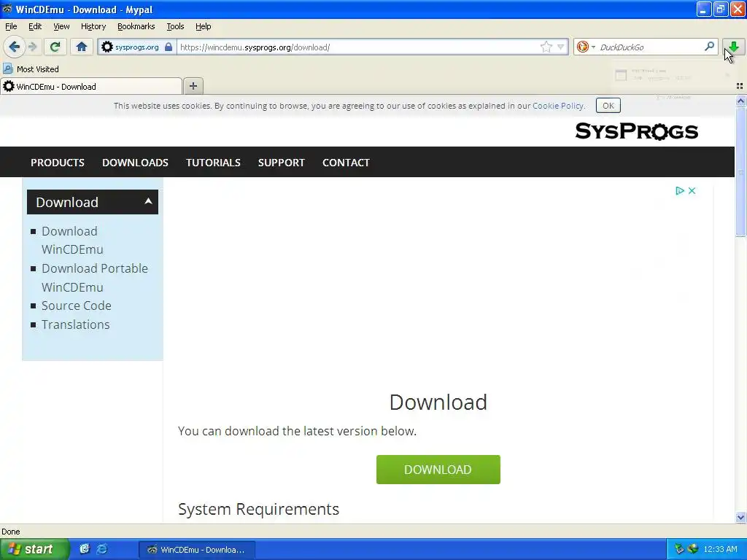Click the scrollbar down arrow
747x560 pixels.
[740, 518]
